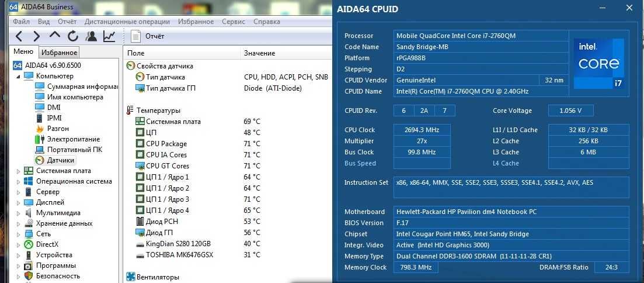The height and width of the screenshot is (283, 644).
Task: Expand the Операционная система tree node
Action: [18, 181]
